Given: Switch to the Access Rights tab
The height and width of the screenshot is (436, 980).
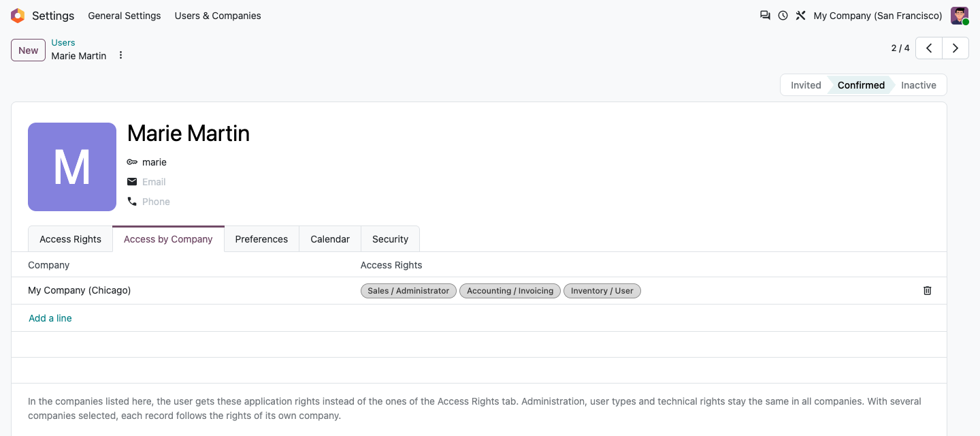Looking at the screenshot, I should [70, 239].
